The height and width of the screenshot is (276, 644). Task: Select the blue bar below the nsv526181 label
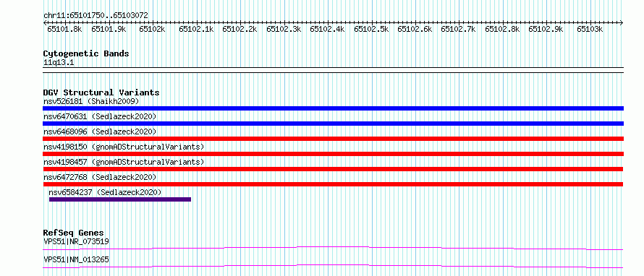pyautogui.click(x=333, y=108)
